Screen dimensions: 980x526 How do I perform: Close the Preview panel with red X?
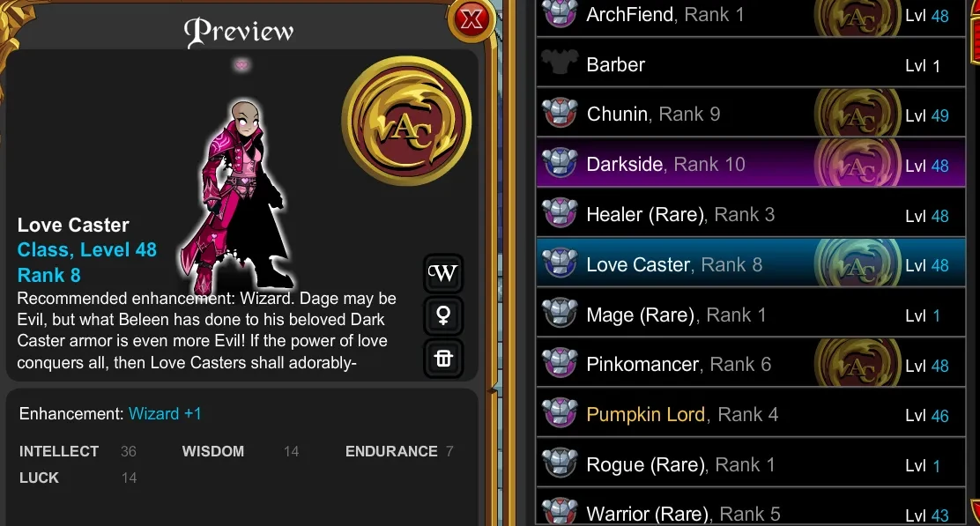471,19
